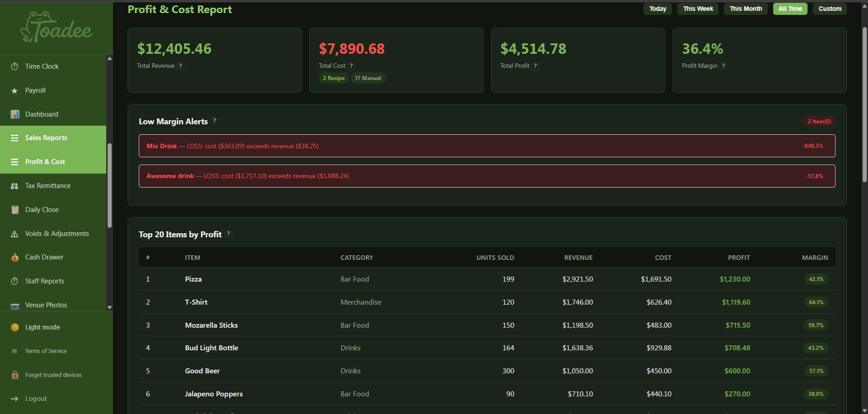The width and height of the screenshot is (868, 414).
Task: Open help tooltip beside Top 20 Items by Profit
Action: click(228, 234)
